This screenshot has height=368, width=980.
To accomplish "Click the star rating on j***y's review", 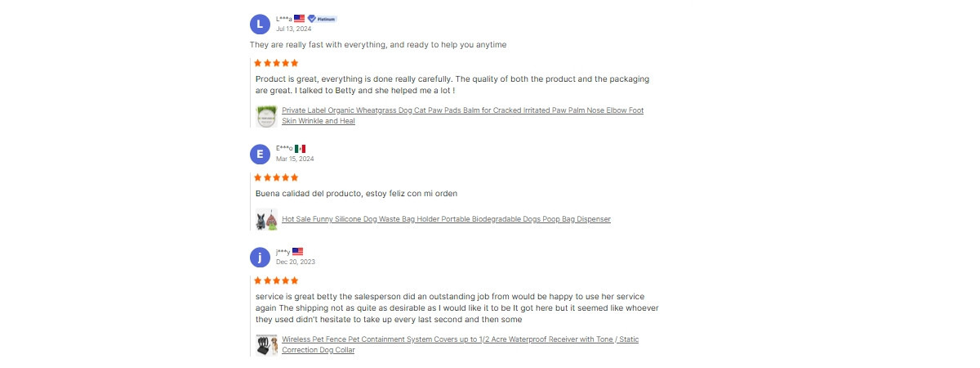I will pos(276,280).
